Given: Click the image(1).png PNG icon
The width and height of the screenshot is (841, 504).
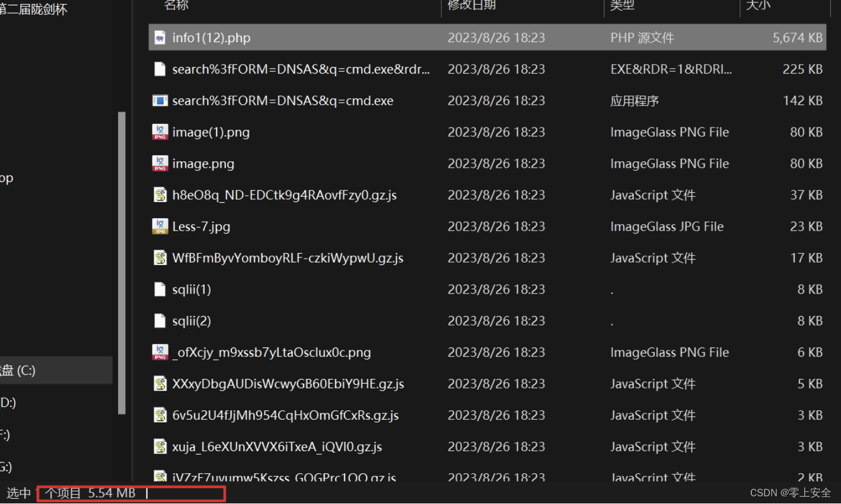Looking at the screenshot, I should coord(160,132).
